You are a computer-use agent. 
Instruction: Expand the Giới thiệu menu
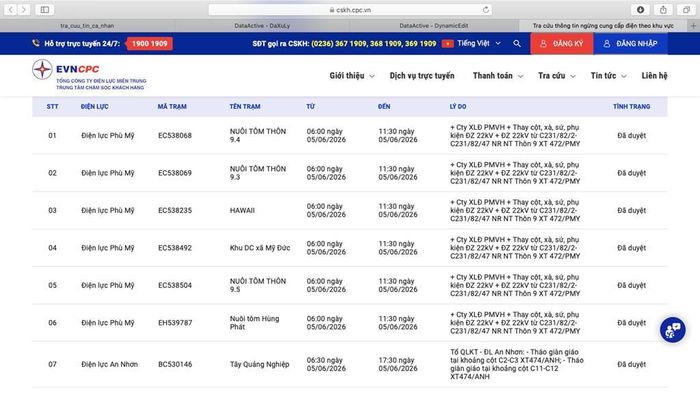(x=352, y=76)
